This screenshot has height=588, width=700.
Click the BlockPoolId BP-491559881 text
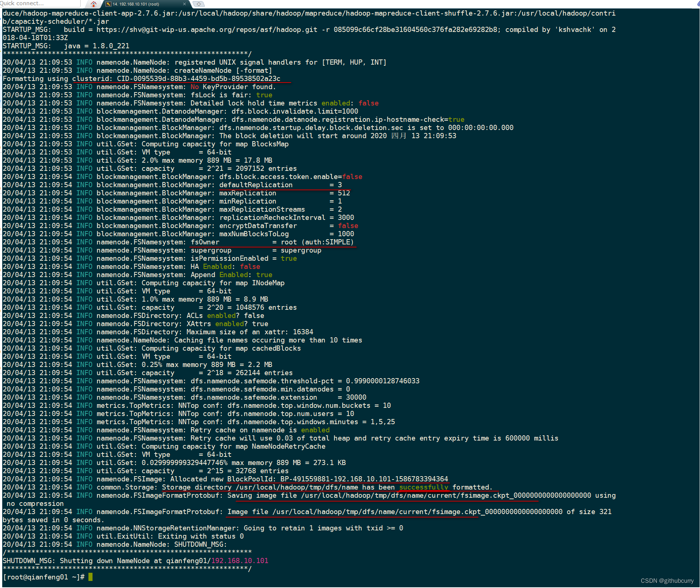tap(338, 479)
